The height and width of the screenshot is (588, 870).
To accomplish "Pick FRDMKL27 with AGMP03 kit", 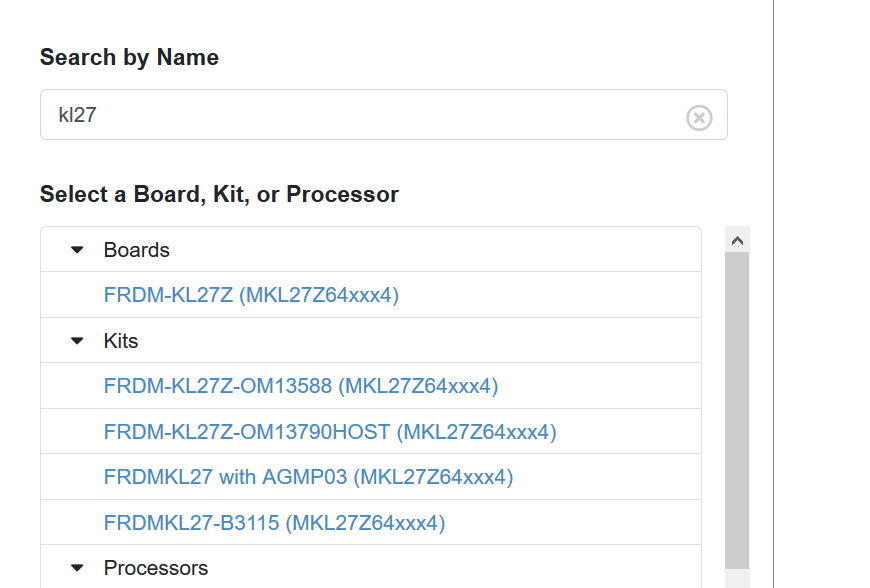I will (308, 477).
